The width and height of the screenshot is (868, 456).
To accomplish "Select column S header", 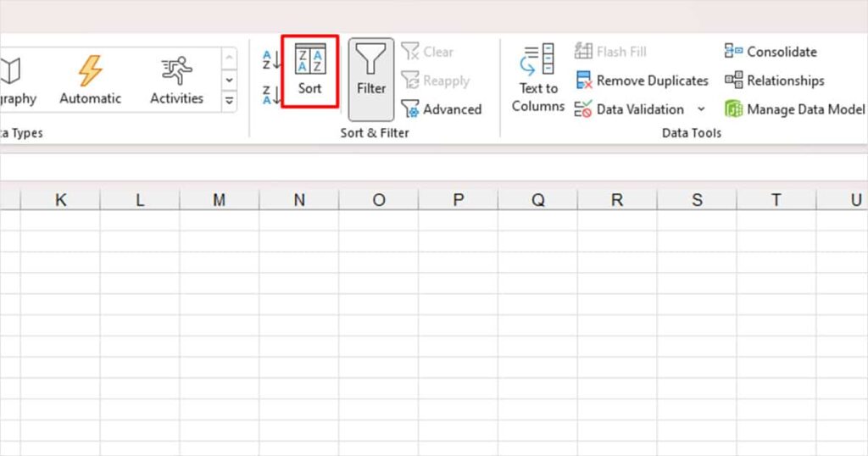I will click(x=697, y=200).
